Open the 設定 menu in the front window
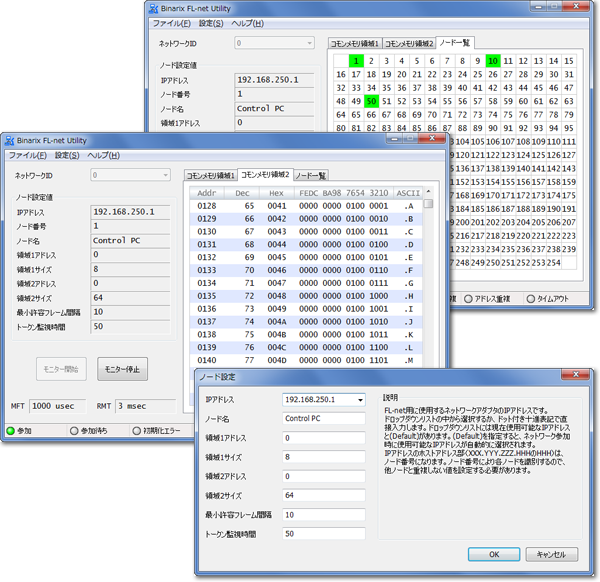600x582 pixels. coord(67,156)
